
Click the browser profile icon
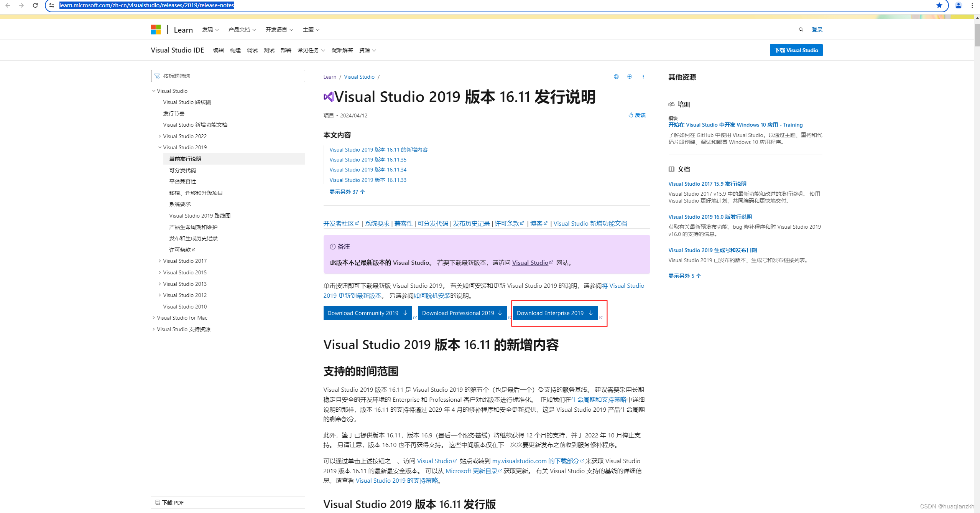(x=959, y=5)
